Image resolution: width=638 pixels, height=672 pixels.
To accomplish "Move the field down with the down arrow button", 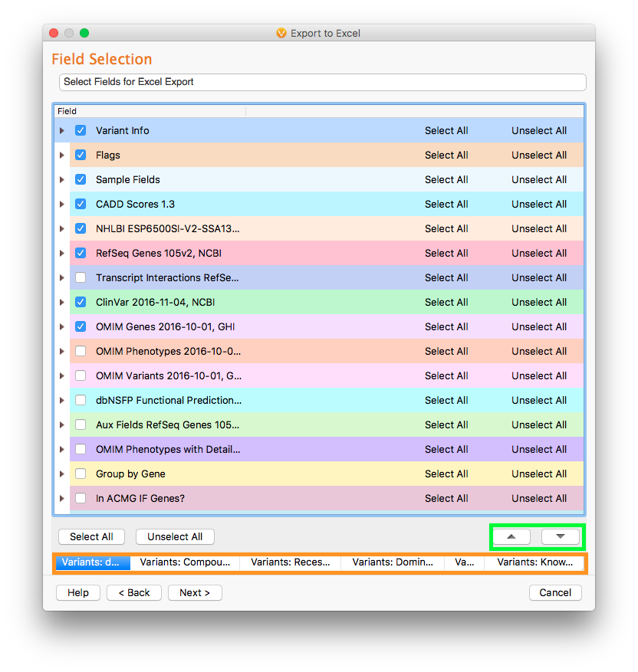I will click(561, 536).
